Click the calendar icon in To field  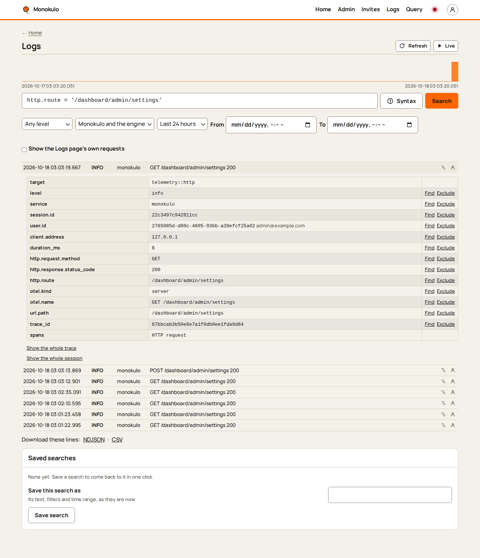[409, 125]
